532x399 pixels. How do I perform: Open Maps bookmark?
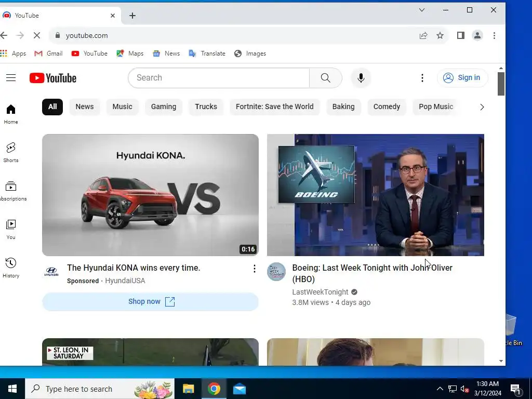click(x=130, y=54)
